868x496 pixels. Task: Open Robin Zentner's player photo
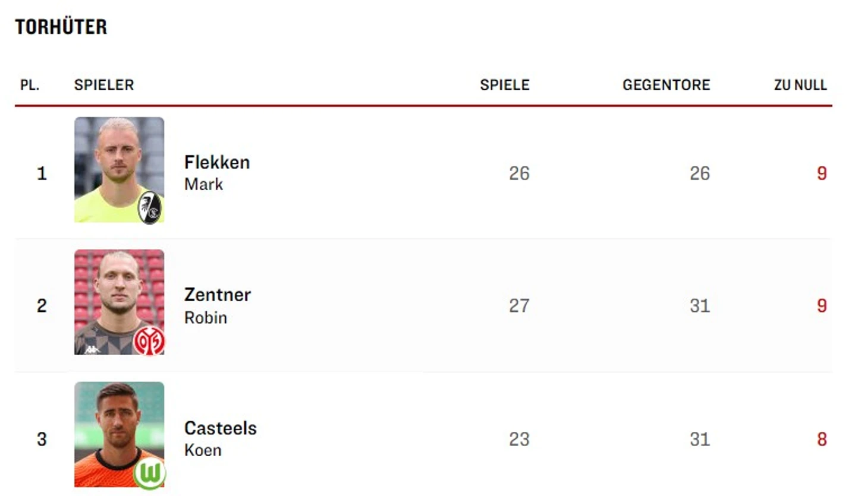119,302
